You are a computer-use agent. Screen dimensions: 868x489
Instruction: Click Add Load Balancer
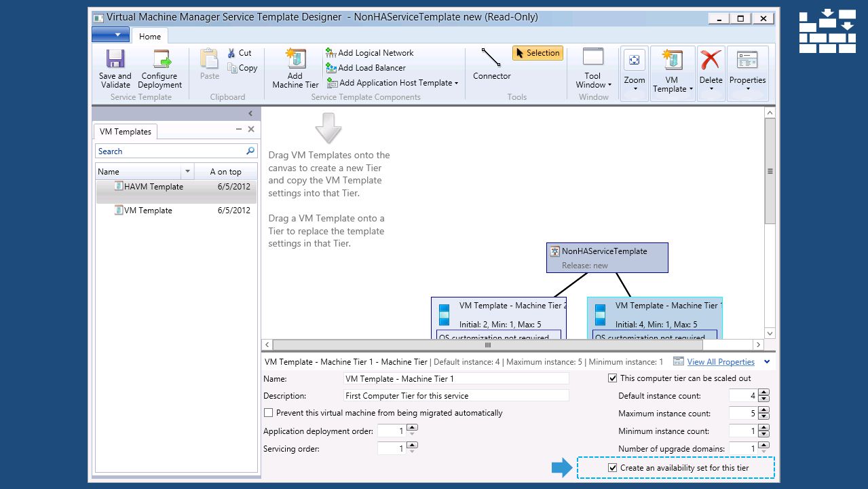[366, 68]
